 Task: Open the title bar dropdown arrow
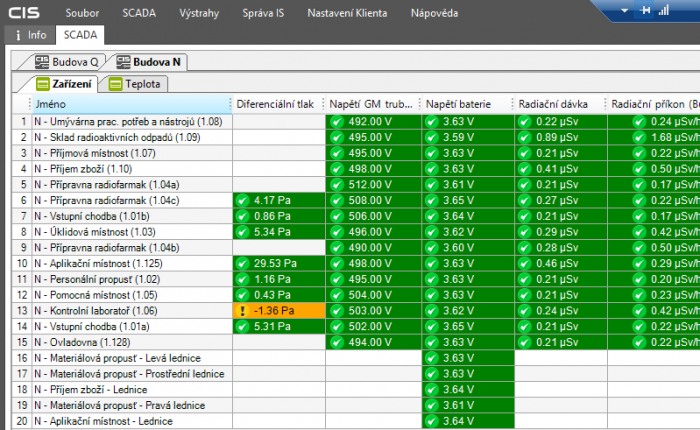point(626,11)
